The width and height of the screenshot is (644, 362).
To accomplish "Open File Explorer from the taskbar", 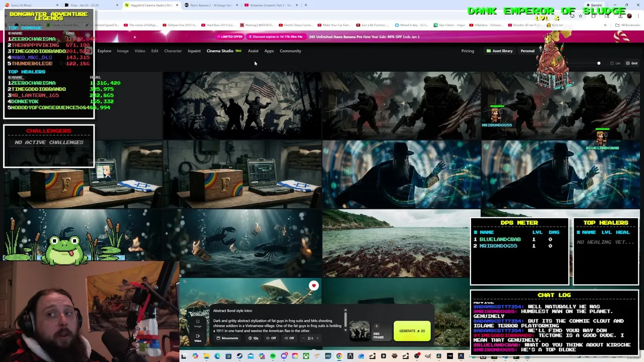I will pyautogui.click(x=206, y=356).
